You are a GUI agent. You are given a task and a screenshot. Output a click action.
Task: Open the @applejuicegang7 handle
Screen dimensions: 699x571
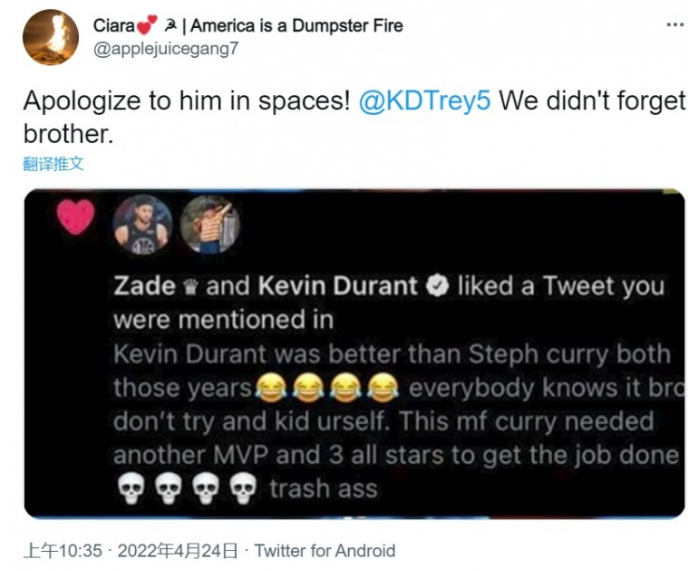point(166,48)
